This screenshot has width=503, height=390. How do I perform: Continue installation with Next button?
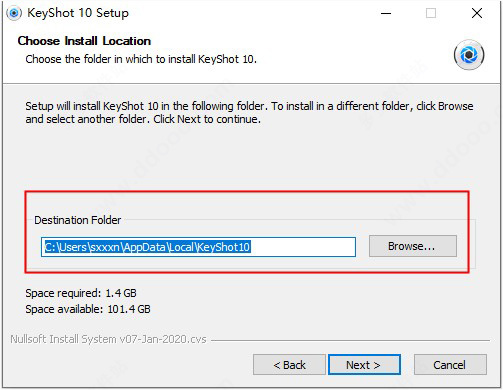tap(364, 365)
